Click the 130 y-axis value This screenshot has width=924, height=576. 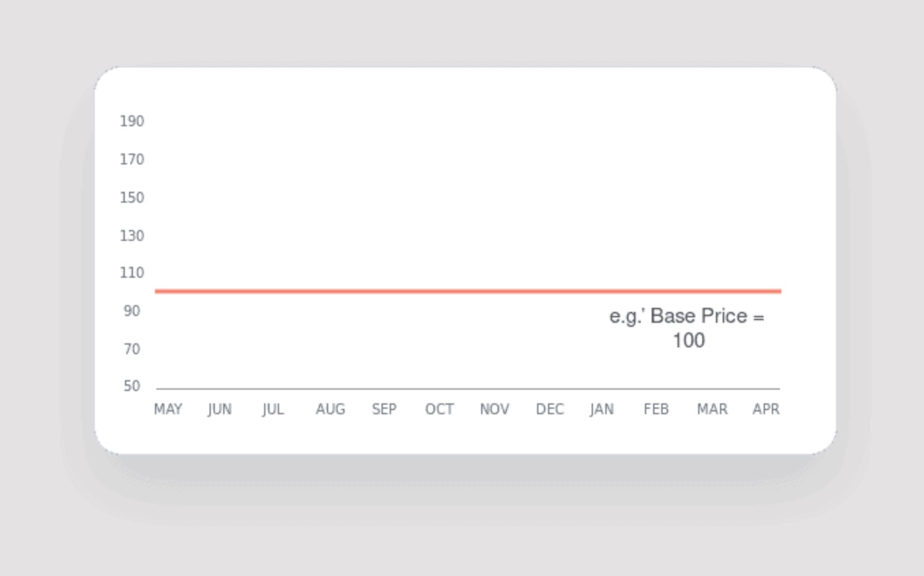pyautogui.click(x=132, y=236)
